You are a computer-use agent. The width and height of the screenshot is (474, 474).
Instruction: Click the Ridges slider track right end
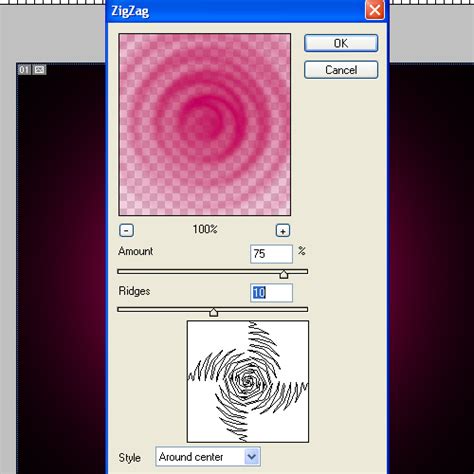click(304, 310)
